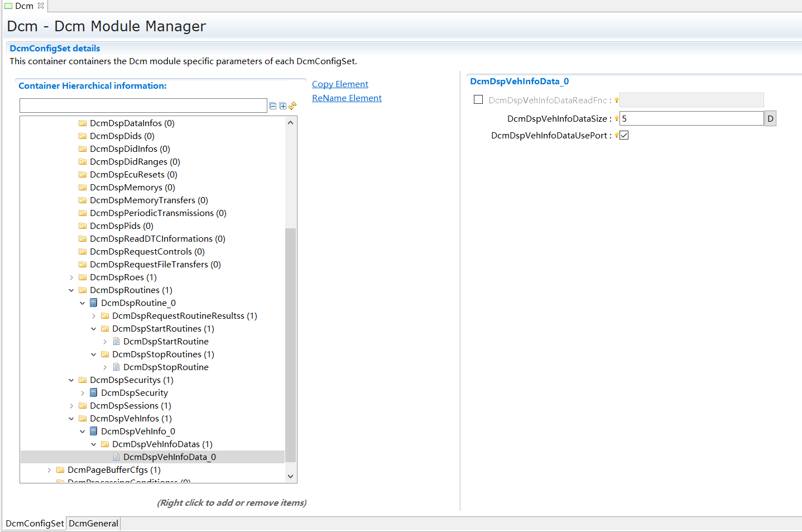Click the DcmDspSecurity container icon
802x532 pixels.
click(94, 393)
